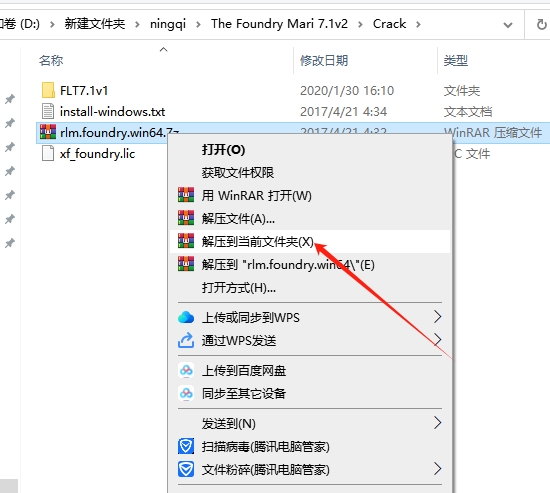
Task: Click the refresh icon by the address bar
Action: point(541,24)
